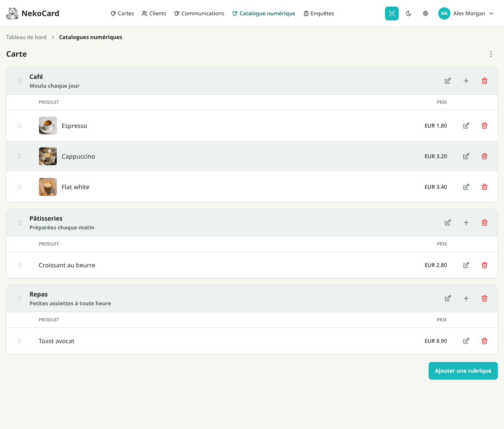
Task: Click the Cappuccino drag handle
Action: pyautogui.click(x=20, y=156)
